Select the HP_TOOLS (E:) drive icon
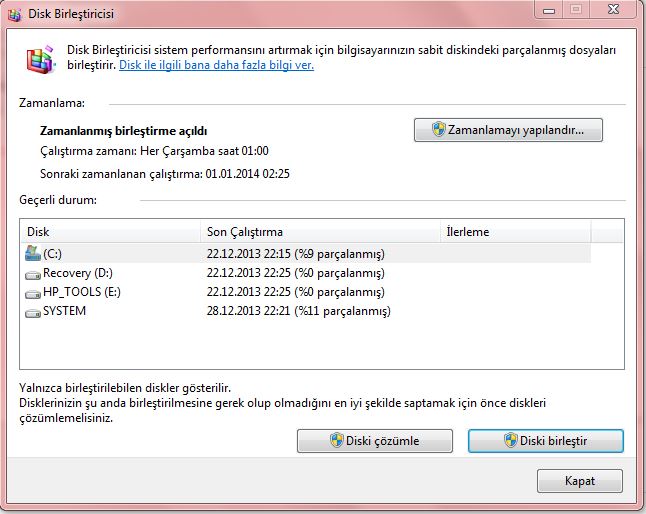Image resolution: width=646 pixels, height=514 pixels. point(32,292)
